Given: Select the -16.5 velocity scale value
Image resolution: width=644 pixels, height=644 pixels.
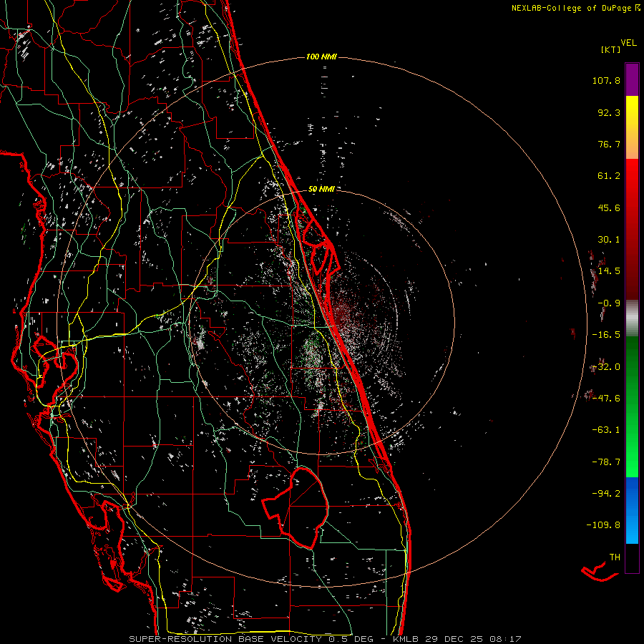Looking at the screenshot, I should pos(606,335).
